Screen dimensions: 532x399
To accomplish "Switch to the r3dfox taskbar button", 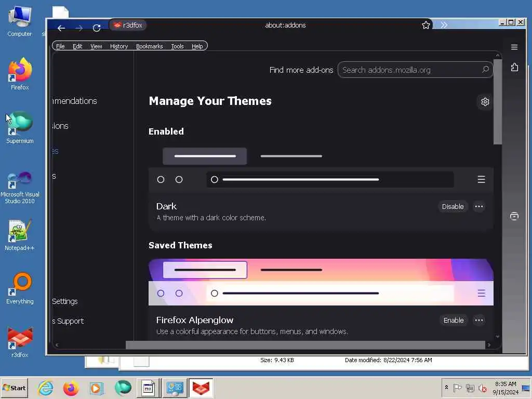I will (x=201, y=388).
